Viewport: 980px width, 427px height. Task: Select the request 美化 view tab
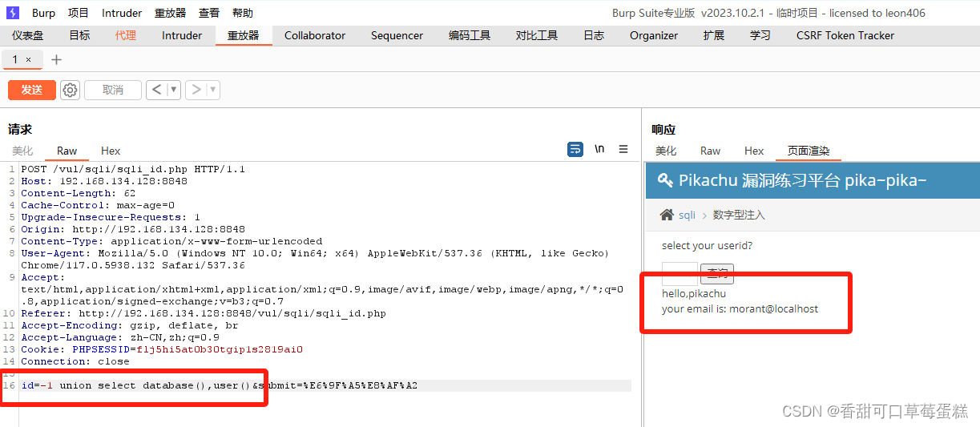pos(22,151)
